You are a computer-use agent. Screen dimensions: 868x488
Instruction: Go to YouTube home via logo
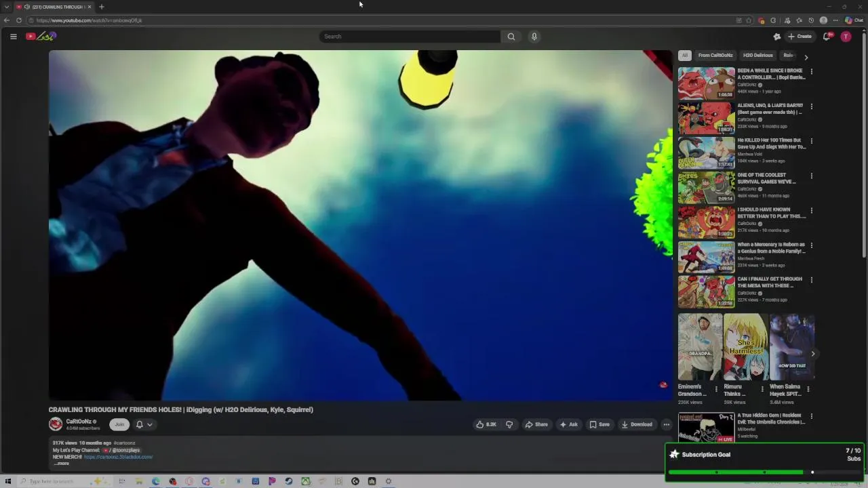41,37
